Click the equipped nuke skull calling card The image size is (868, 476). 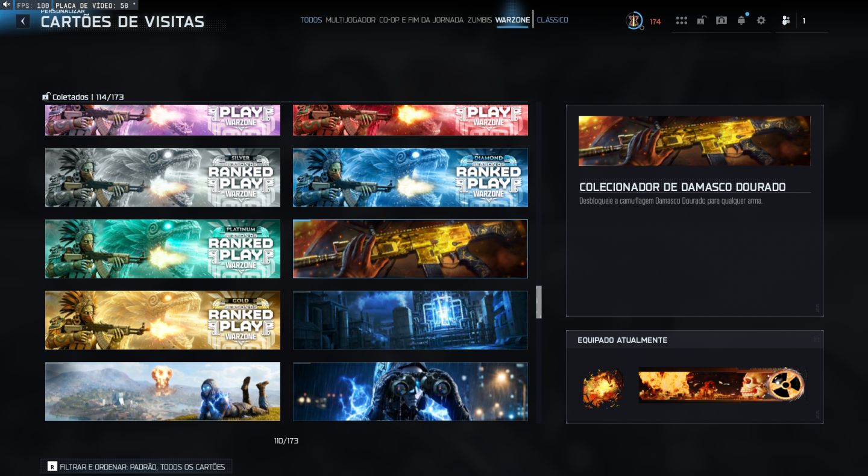click(x=722, y=386)
